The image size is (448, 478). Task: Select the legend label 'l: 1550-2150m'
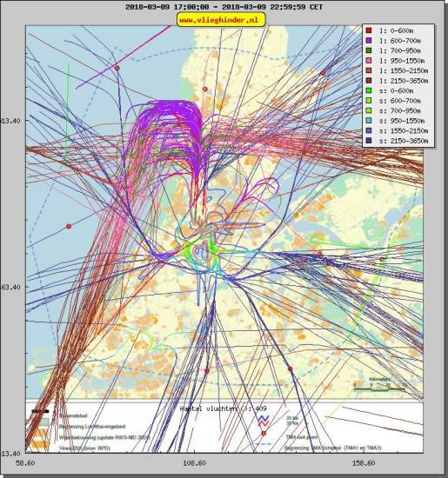404,70
